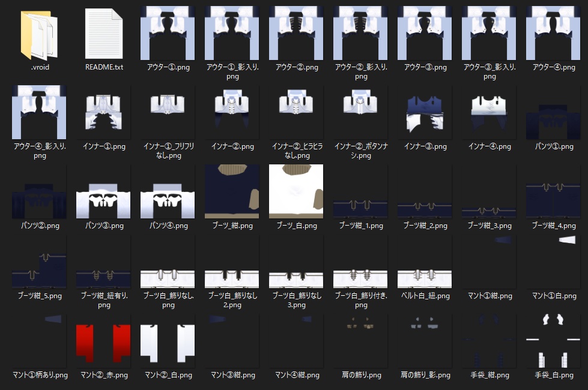Click the パンツ③.png file name
The width and height of the screenshot is (588, 390).
click(x=104, y=226)
